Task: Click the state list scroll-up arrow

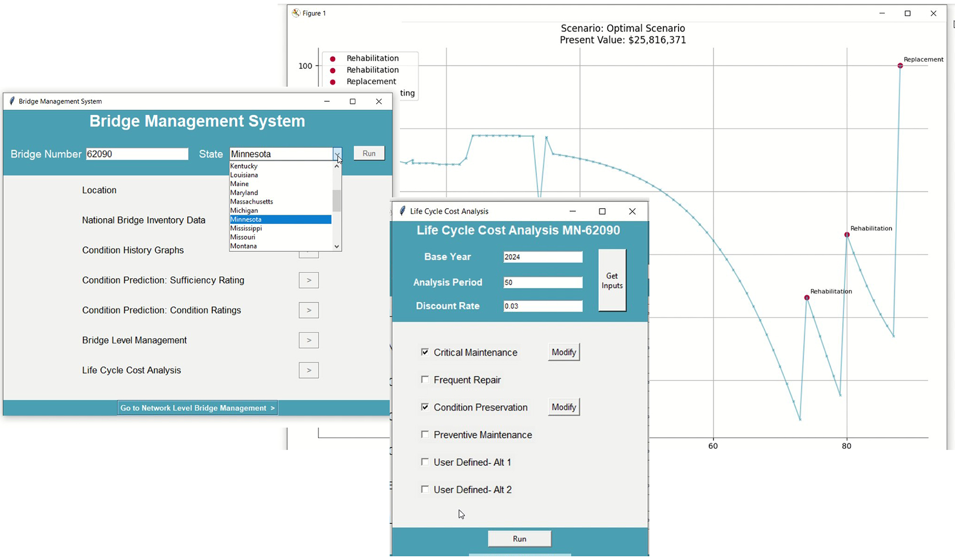Action: click(x=337, y=166)
